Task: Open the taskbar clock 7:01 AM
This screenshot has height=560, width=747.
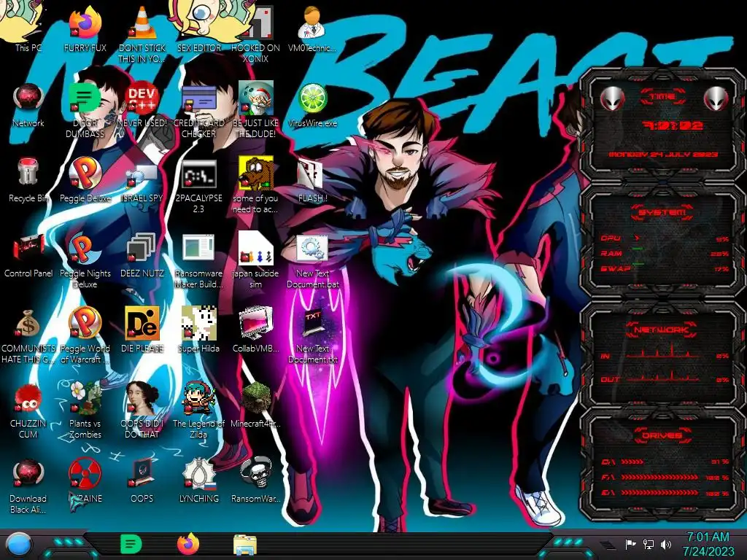Action: (x=708, y=544)
